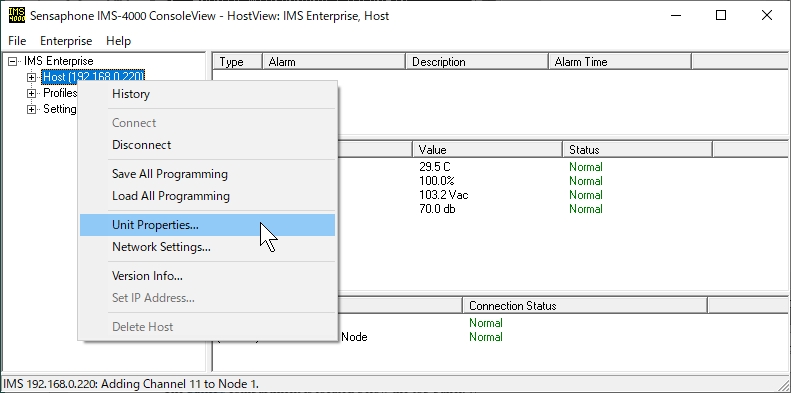Select the 103.2 Vac value cell
Image resolution: width=791 pixels, height=393 pixels.
[443, 195]
